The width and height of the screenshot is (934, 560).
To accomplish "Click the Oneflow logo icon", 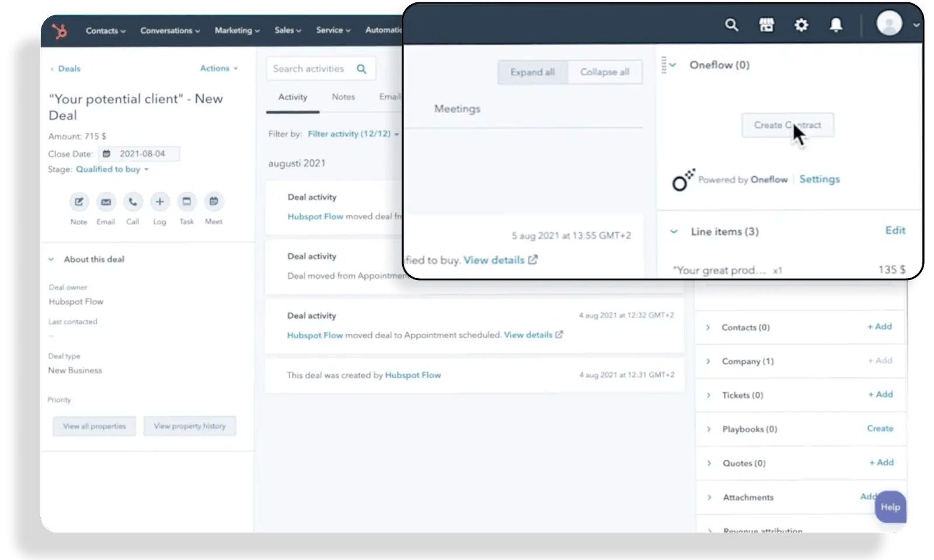I will tap(683, 180).
